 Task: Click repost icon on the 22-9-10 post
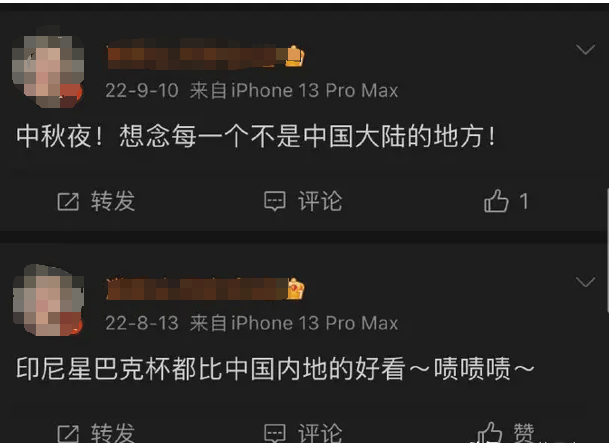[68, 202]
